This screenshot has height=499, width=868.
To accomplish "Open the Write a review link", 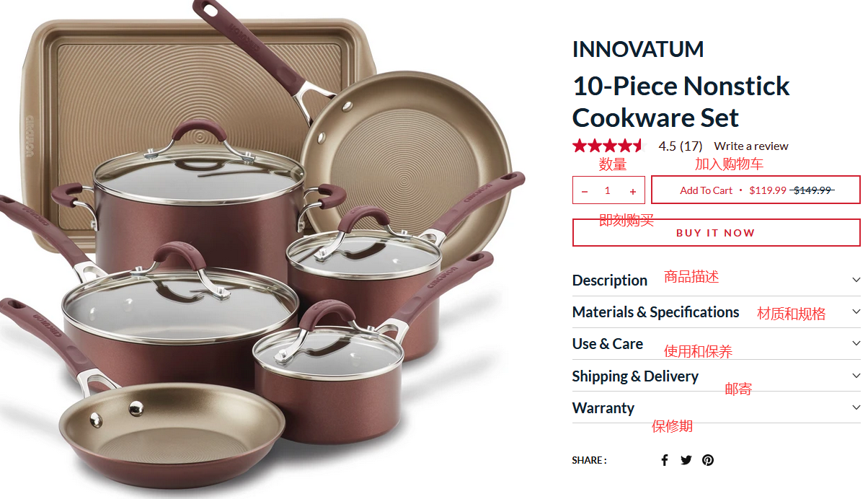I will (x=751, y=146).
